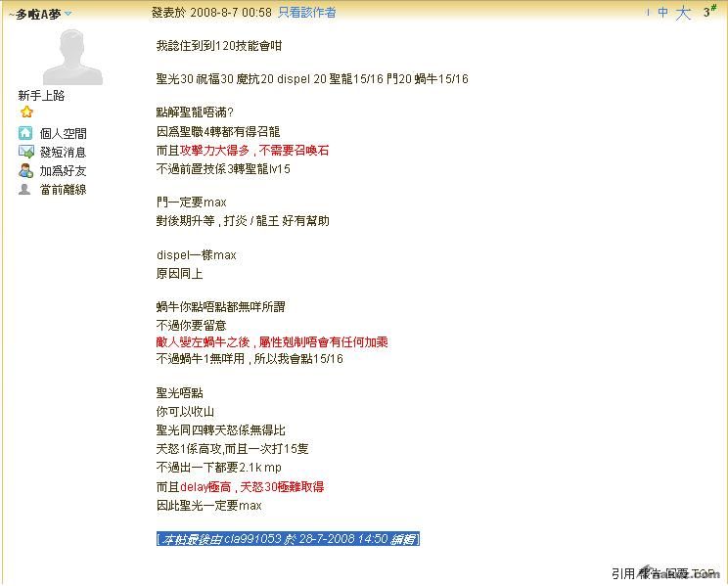Click the post date 發表於 2008-8-7 00:58
The height and width of the screenshot is (586, 728).
click(x=211, y=13)
